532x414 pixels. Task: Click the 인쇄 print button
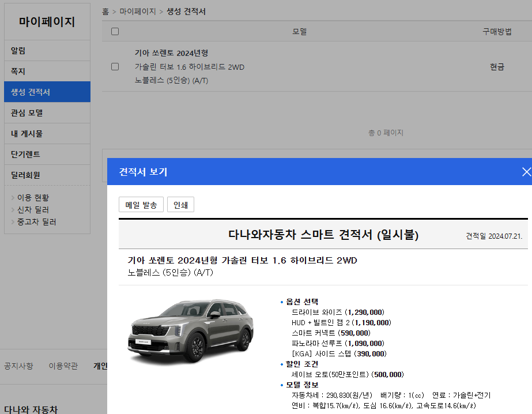180,205
